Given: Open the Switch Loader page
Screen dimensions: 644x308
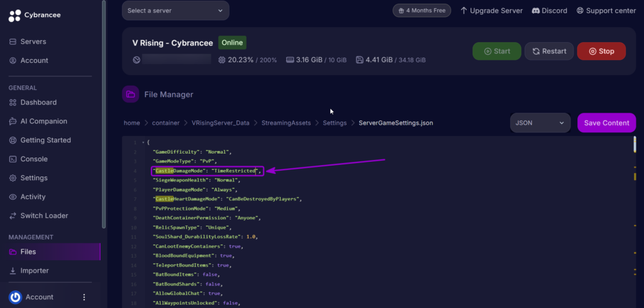Looking at the screenshot, I should click(x=45, y=216).
